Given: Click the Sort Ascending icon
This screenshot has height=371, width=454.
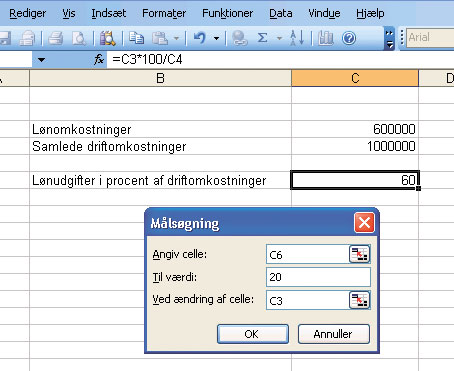Looking at the screenshot, I should 297,38.
